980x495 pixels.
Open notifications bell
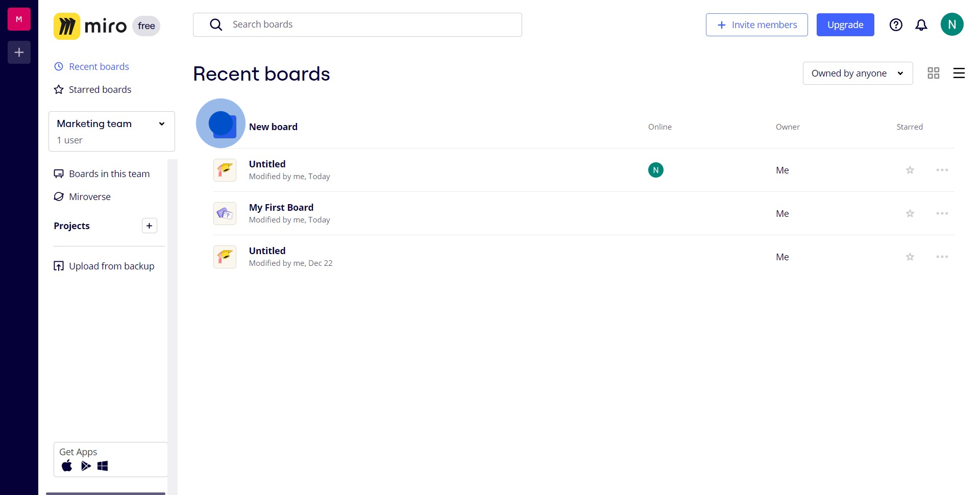coord(921,25)
